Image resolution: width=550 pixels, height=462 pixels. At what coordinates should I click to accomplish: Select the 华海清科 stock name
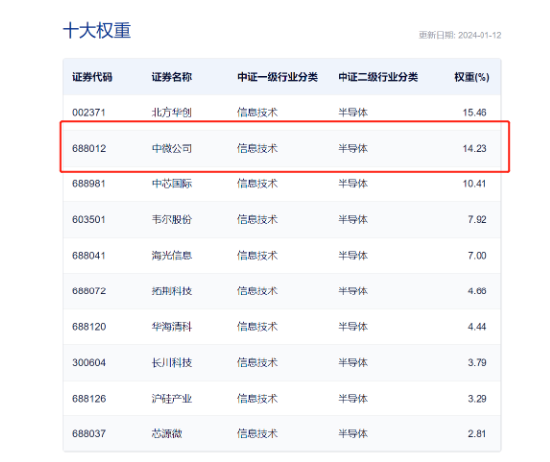coord(172,327)
